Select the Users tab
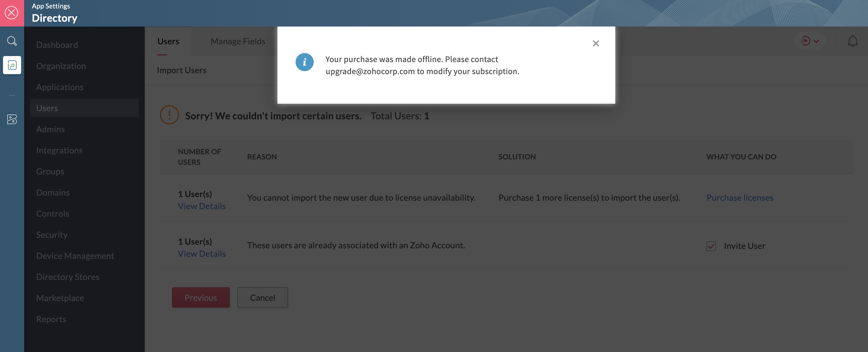The image size is (868, 352). [168, 41]
